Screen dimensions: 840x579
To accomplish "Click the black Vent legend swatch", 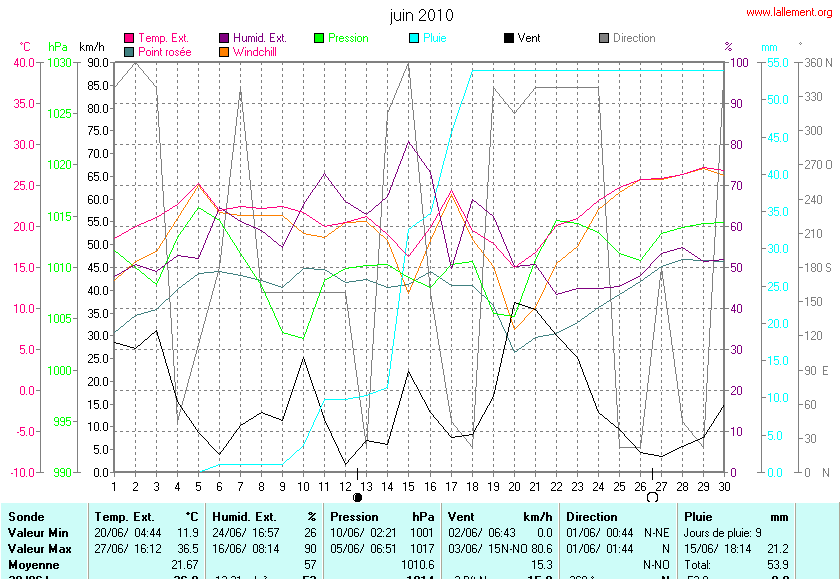I will tap(509, 38).
